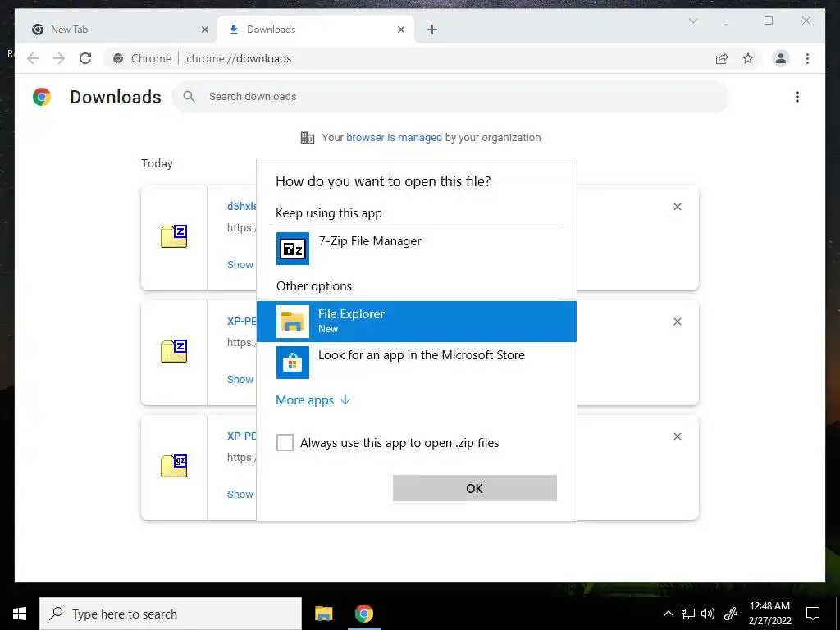
Task: Remove the d5hxls download from list
Action: click(677, 207)
